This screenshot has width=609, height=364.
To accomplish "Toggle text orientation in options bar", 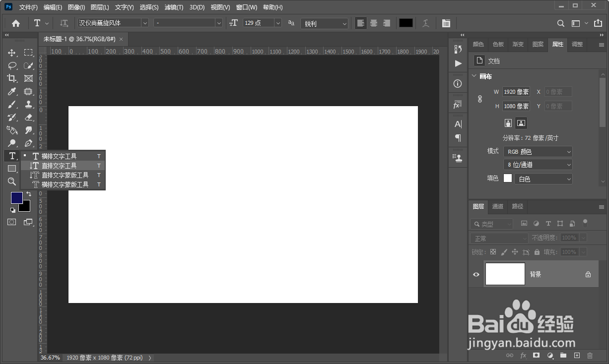I will (64, 23).
